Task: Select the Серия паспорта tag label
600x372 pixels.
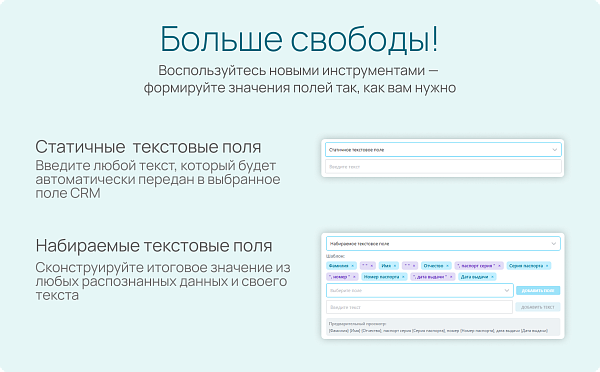Action: (526, 266)
